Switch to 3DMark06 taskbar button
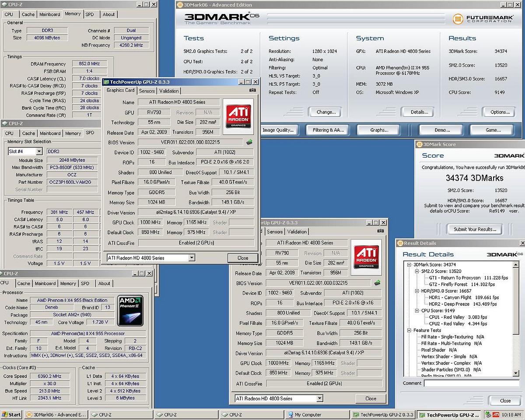The width and height of the screenshot is (525, 420). [56, 415]
